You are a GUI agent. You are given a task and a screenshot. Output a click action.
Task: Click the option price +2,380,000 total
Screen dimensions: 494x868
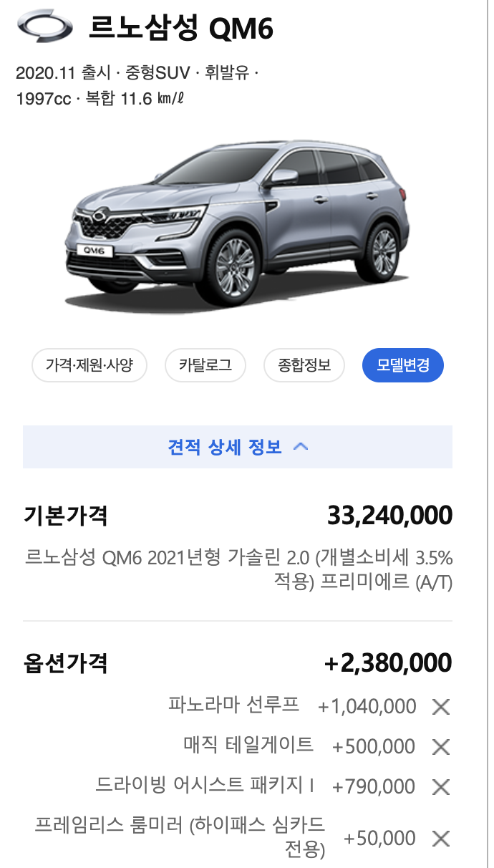tap(388, 662)
